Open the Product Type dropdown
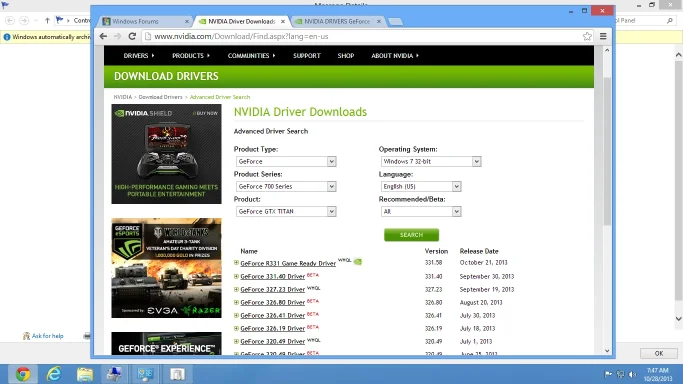The height and width of the screenshot is (384, 683). (286, 162)
